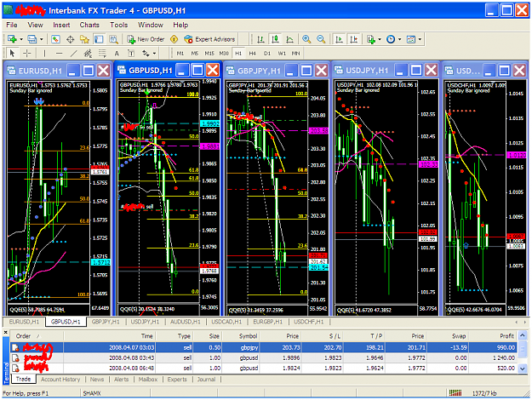Open the Navigator star-folder icon

(x=84, y=39)
